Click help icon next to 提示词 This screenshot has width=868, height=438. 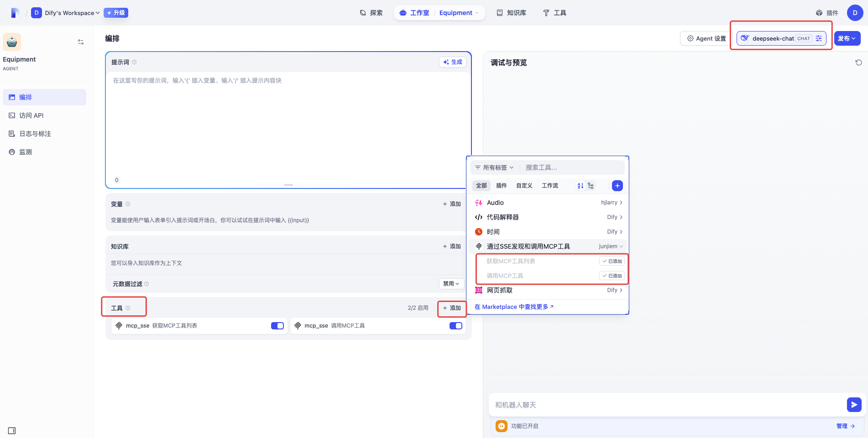coord(134,62)
